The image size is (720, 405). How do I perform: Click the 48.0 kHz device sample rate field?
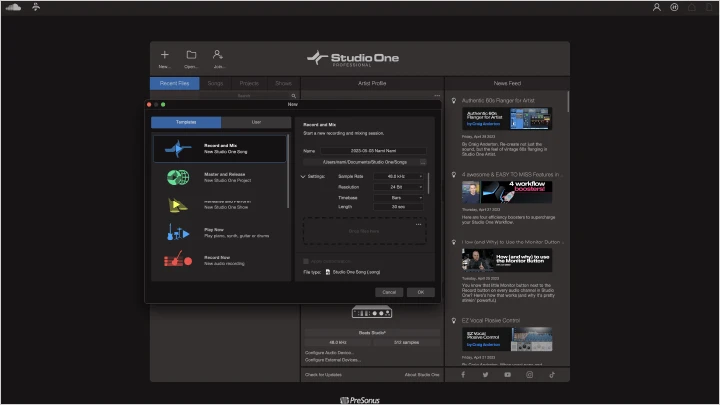tap(338, 343)
